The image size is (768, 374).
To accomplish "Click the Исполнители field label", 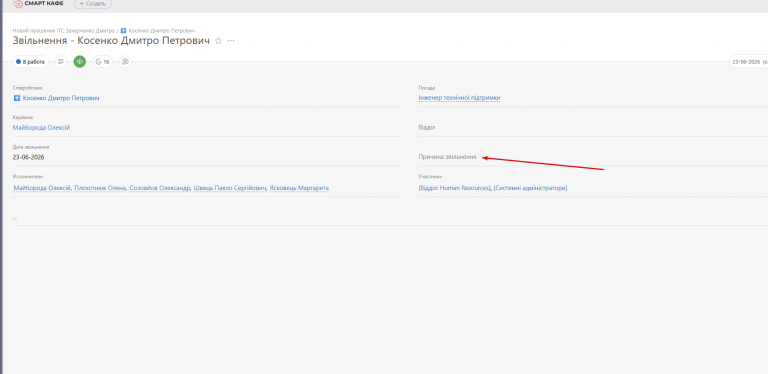I will (28, 176).
